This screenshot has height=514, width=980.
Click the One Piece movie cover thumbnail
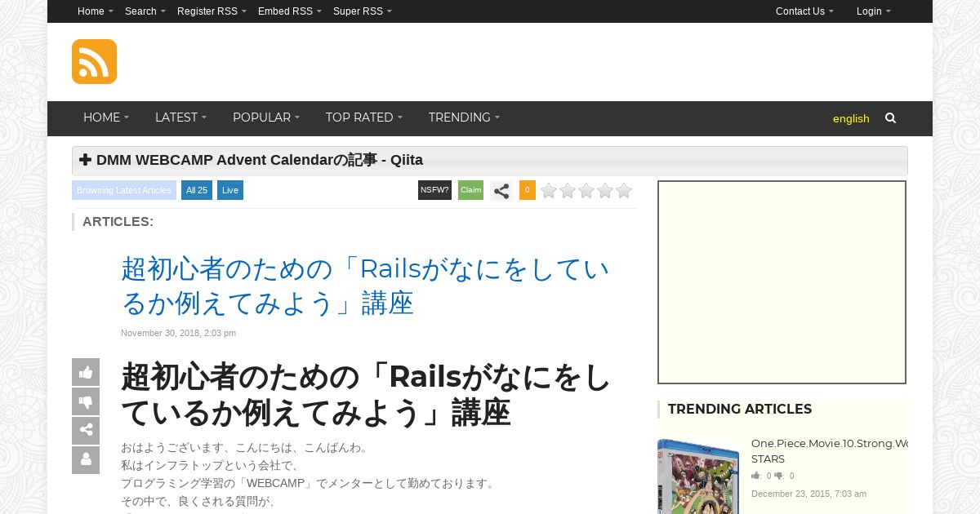tap(698, 477)
